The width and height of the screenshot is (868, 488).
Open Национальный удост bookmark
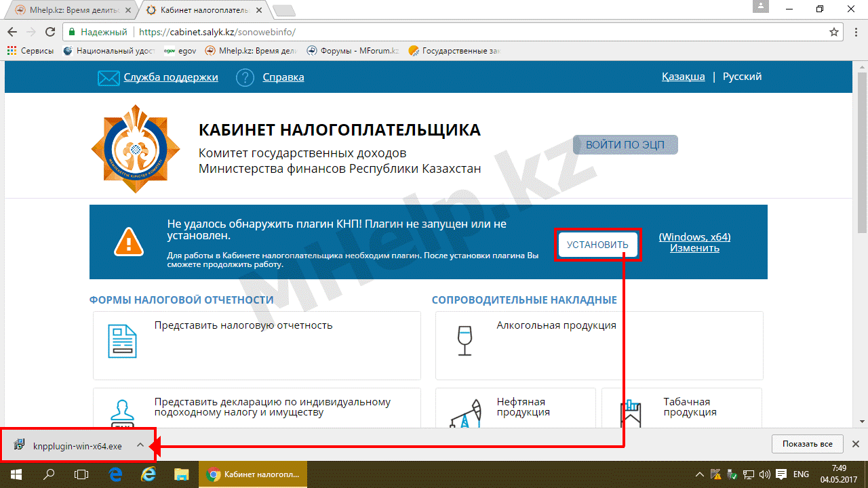pyautogui.click(x=109, y=51)
